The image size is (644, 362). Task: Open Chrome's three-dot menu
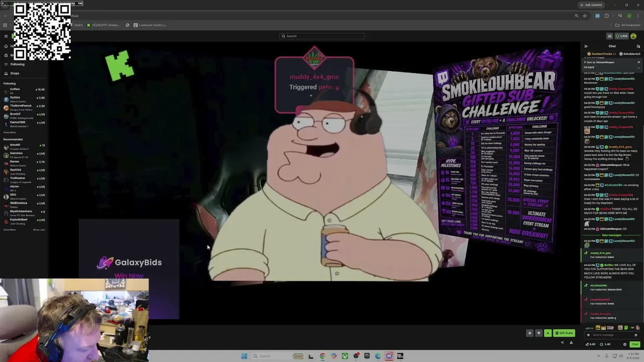pos(638,16)
